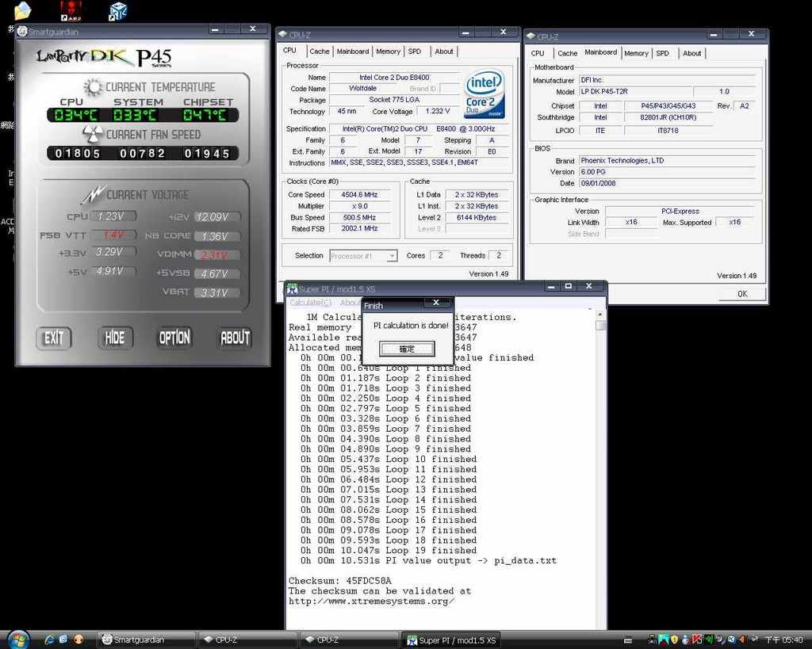Click the BIOS date 09/01/2008

(x=667, y=183)
